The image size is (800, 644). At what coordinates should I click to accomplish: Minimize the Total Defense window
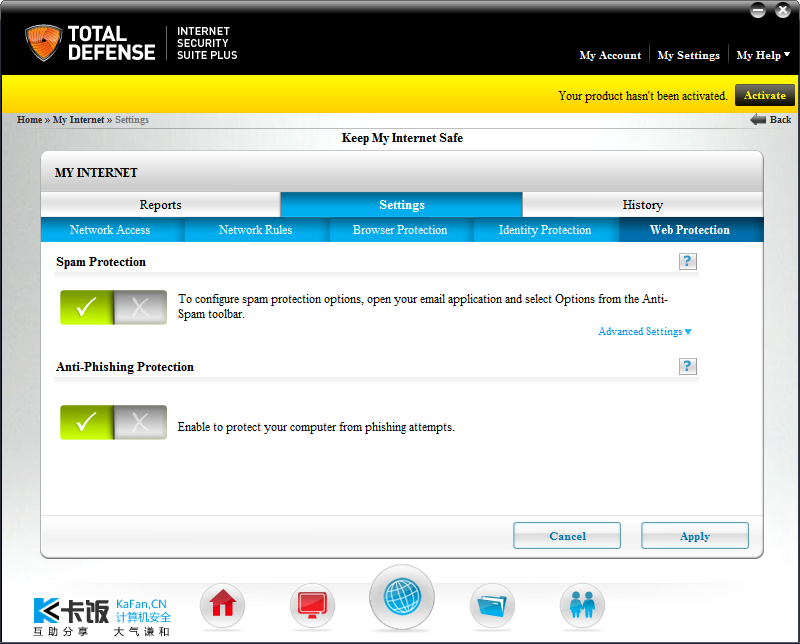pos(758,10)
